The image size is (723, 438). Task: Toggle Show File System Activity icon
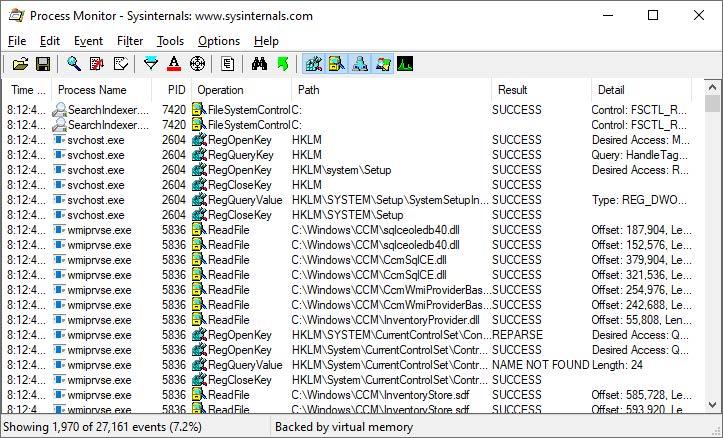click(337, 64)
